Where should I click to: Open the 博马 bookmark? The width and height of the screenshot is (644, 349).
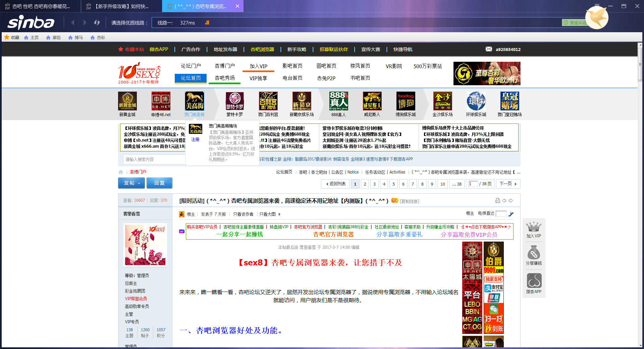point(75,38)
